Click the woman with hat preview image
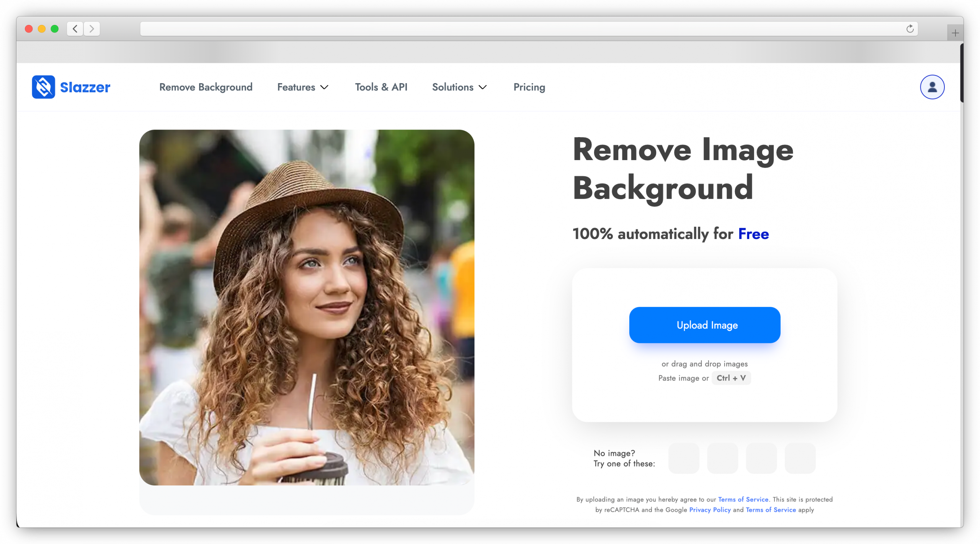Image resolution: width=980 pixels, height=544 pixels. (x=307, y=307)
